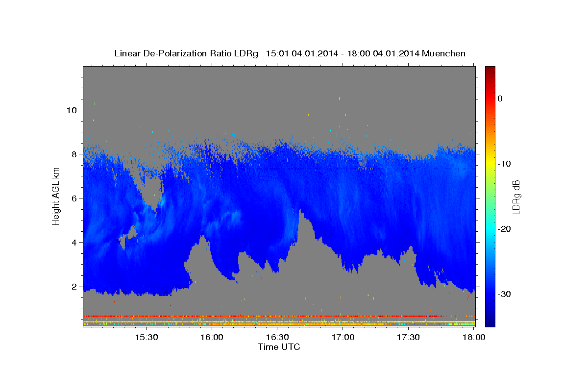Screen dimensions: 588x392
Task: Click the 'Height AGL km' y-axis label
Action: pos(56,196)
